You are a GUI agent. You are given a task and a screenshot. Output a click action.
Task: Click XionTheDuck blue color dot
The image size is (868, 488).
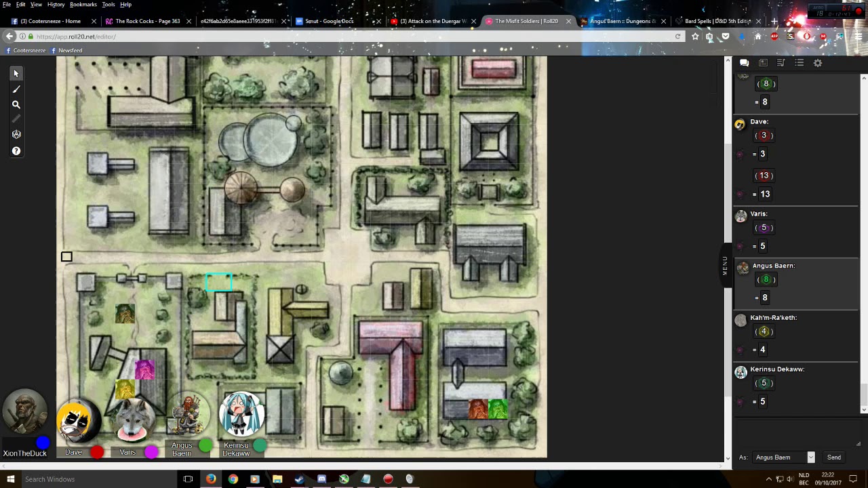point(43,443)
